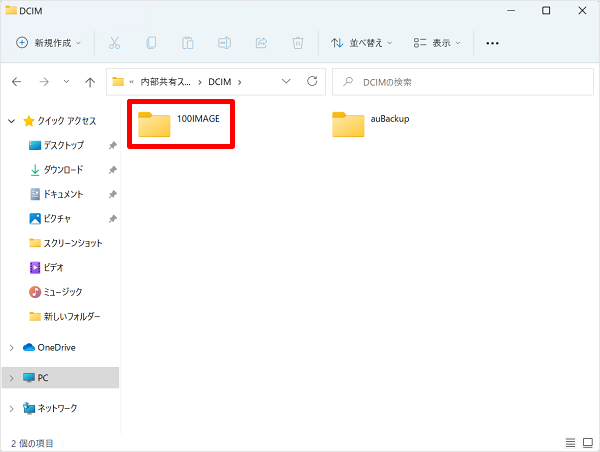Click the Delete trash can icon
600x452 pixels.
click(x=298, y=43)
